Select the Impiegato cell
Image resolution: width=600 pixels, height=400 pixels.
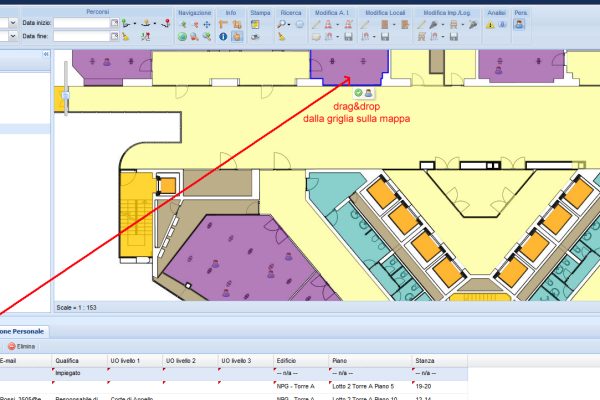79,373
